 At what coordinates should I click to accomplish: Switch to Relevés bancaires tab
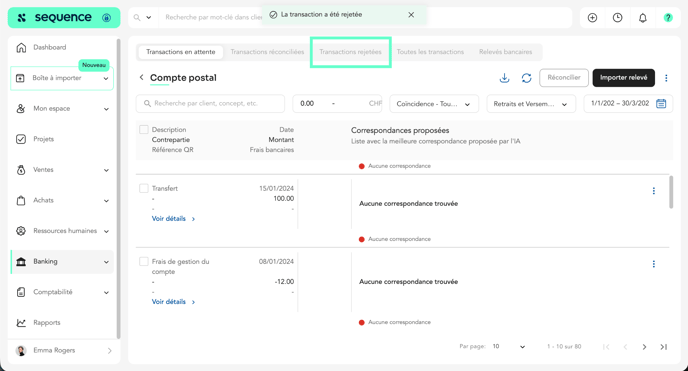click(x=505, y=52)
